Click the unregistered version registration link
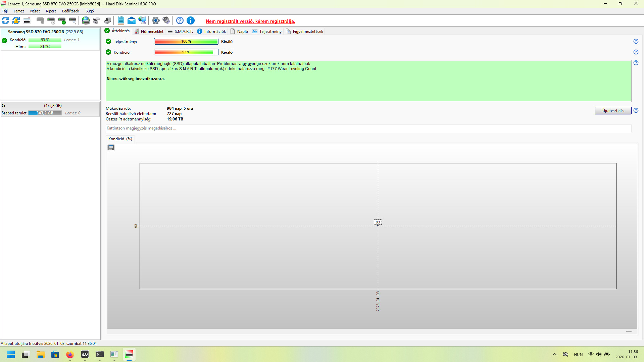This screenshot has height=362, width=644. (x=251, y=21)
